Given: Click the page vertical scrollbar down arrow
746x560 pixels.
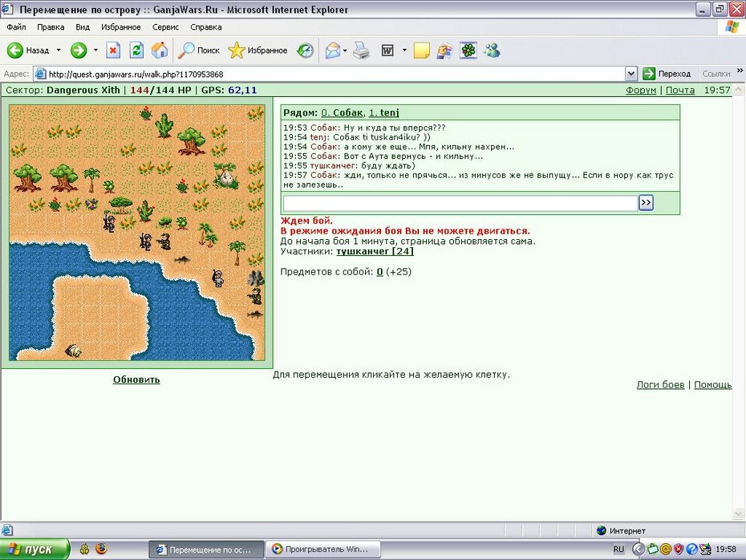Looking at the screenshot, I should [x=739, y=513].
